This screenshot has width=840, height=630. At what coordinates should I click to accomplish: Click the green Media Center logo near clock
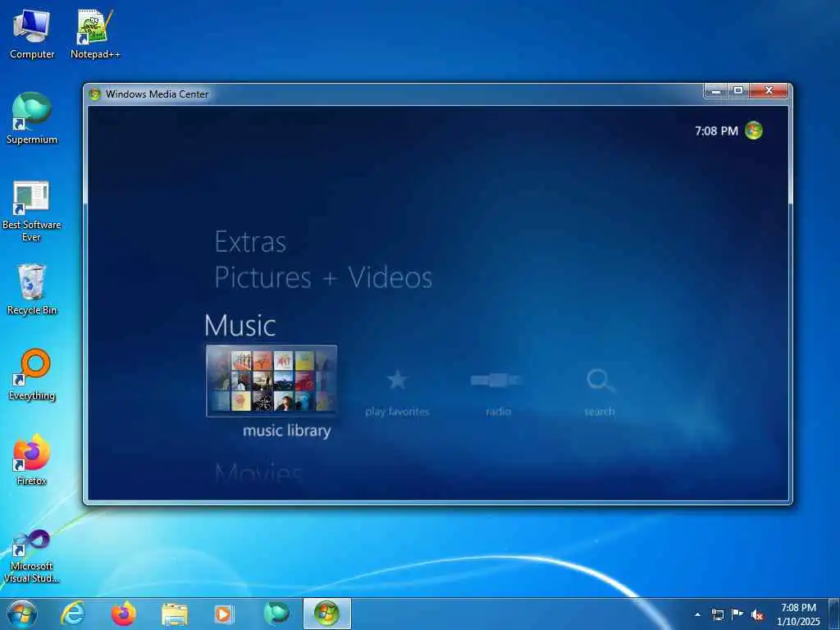tap(754, 130)
